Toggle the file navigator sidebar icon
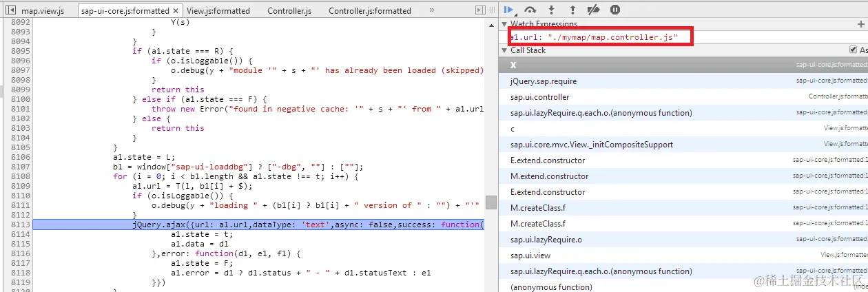Screen dimensions: 868x292 (x=10, y=10)
